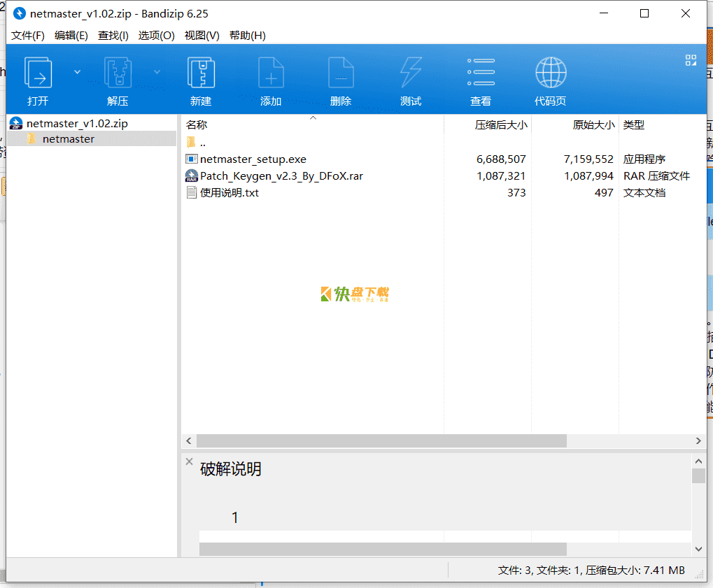This screenshot has height=588, width=713.
Task: Click the zip archive icon in tree
Action: pos(16,123)
